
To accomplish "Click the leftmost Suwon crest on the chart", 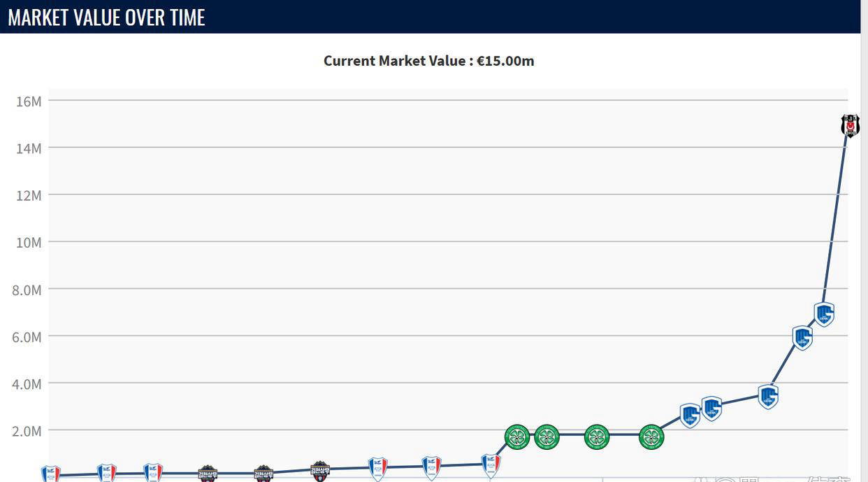I will [50, 474].
